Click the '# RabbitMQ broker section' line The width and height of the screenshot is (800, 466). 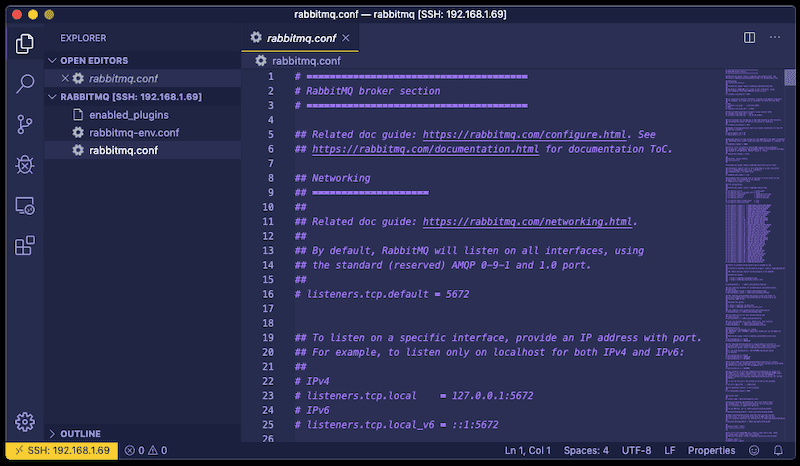367,91
